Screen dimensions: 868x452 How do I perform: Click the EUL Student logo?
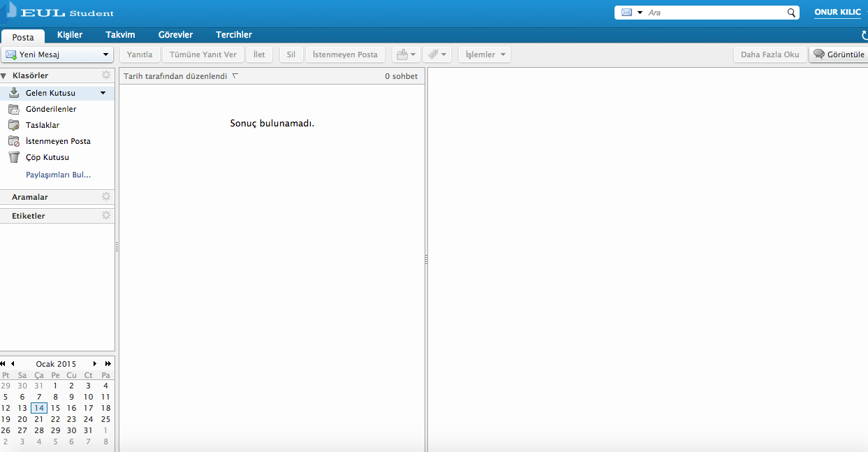pos(59,13)
